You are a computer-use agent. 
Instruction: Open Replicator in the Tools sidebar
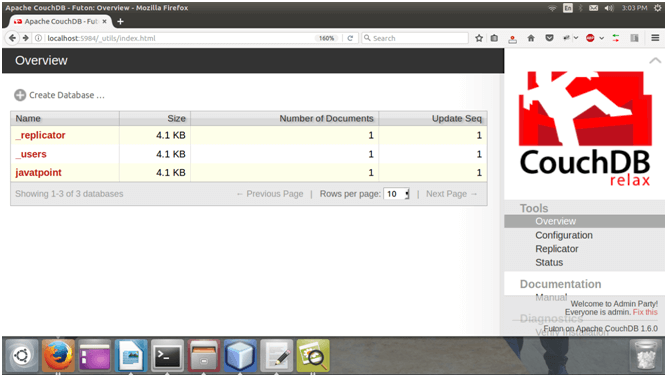point(556,249)
